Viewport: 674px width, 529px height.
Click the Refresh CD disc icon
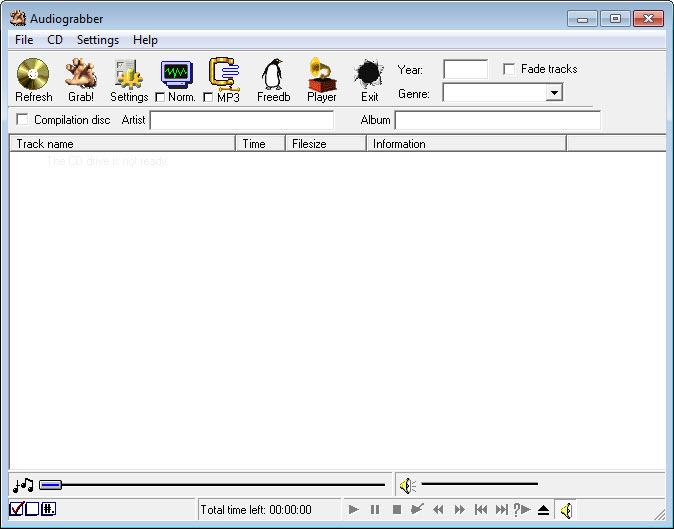point(33,74)
